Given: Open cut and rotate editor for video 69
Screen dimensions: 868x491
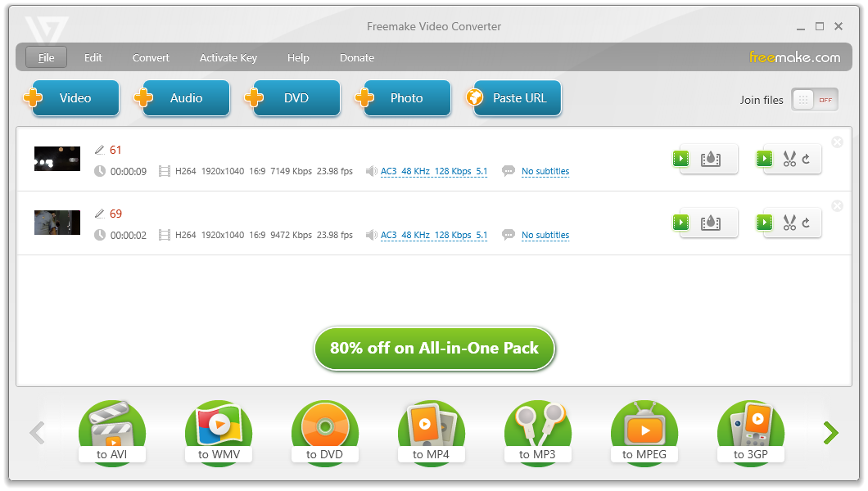Looking at the screenshot, I should tap(789, 223).
